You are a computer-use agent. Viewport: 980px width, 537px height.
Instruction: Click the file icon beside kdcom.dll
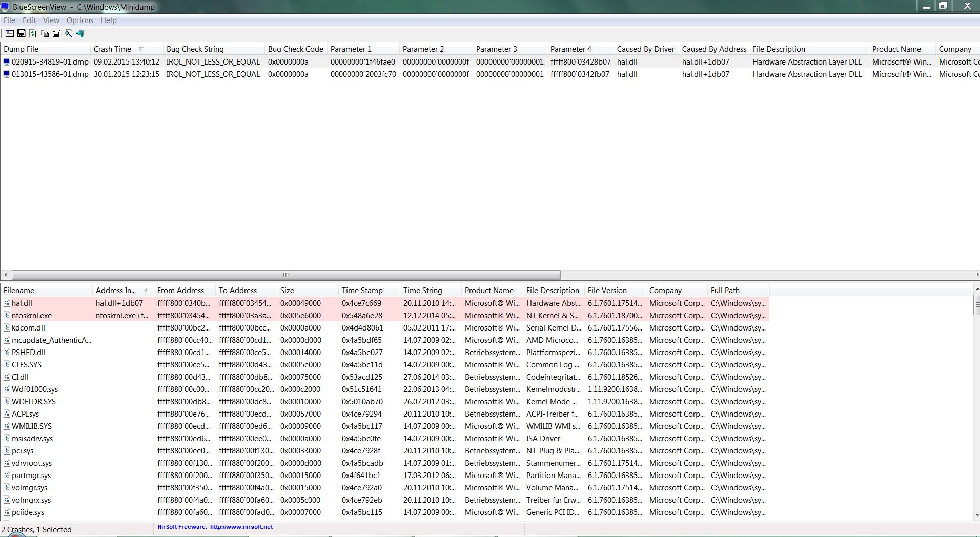7,328
